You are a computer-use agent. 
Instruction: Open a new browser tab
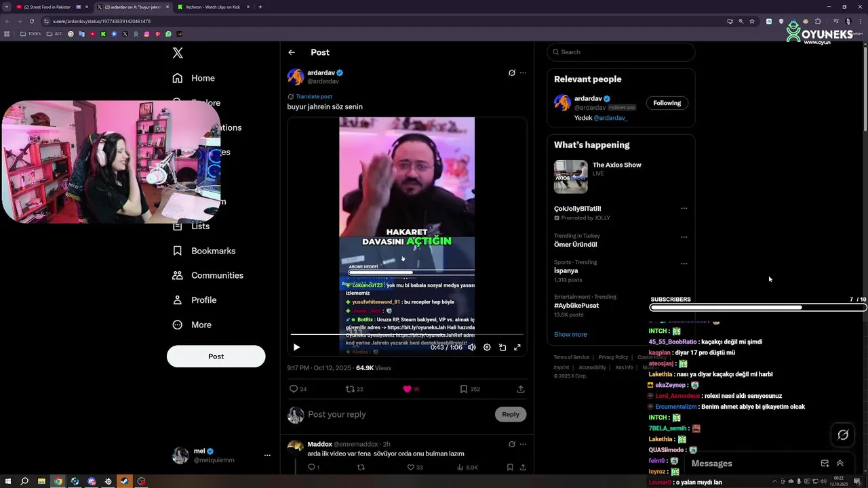coord(260,7)
